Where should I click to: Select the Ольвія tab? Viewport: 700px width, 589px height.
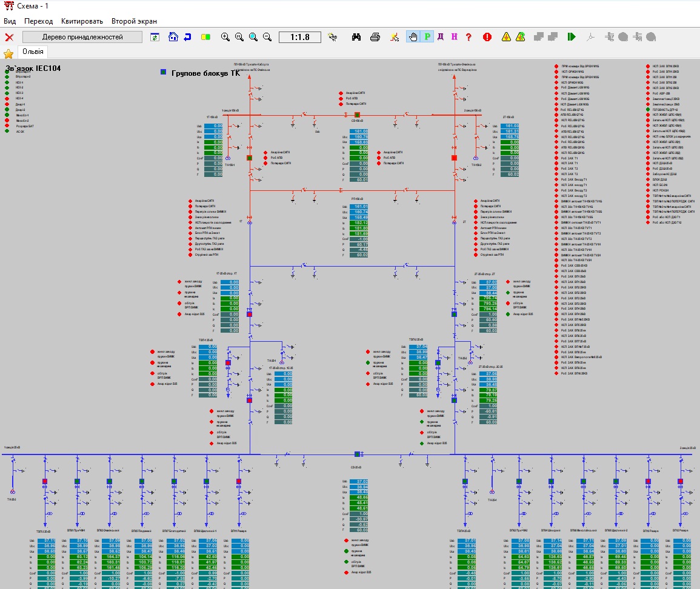pyautogui.click(x=33, y=52)
